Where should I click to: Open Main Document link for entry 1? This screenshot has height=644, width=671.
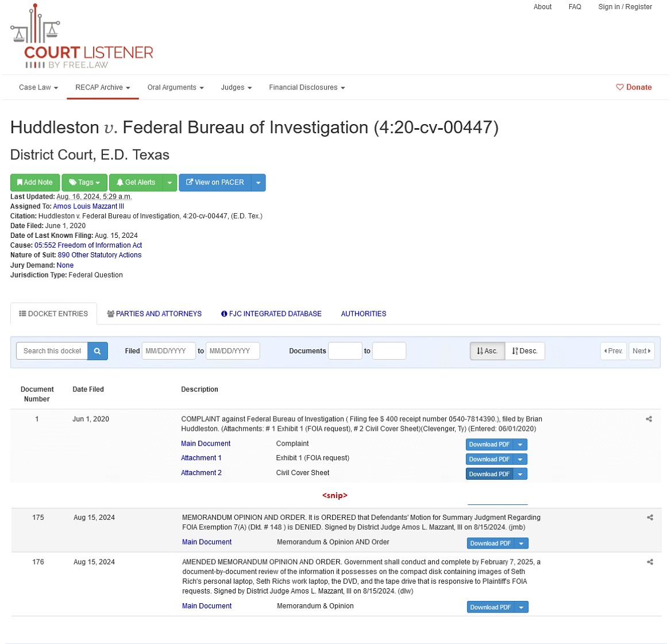(206, 444)
